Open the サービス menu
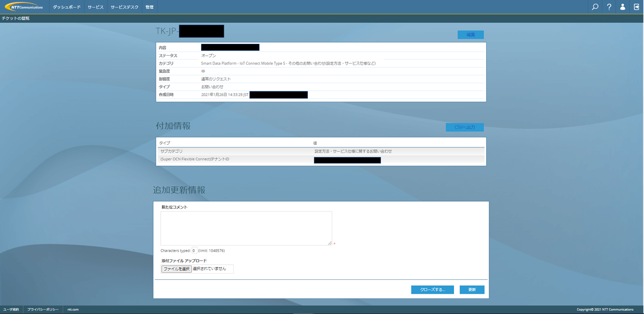This screenshot has height=314, width=644. [x=95, y=7]
